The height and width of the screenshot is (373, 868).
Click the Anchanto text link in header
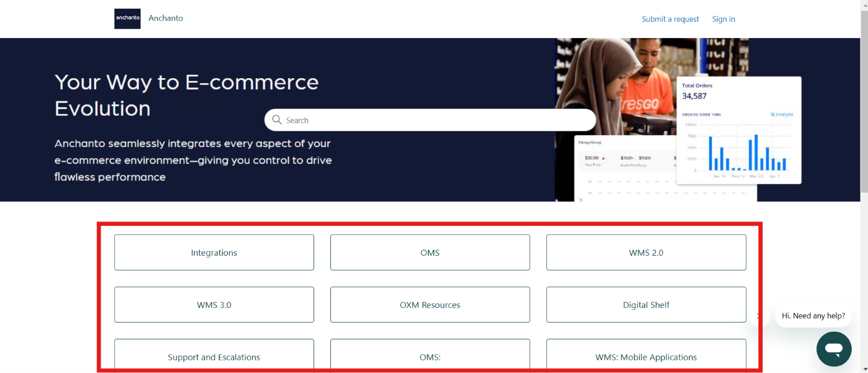(x=166, y=18)
